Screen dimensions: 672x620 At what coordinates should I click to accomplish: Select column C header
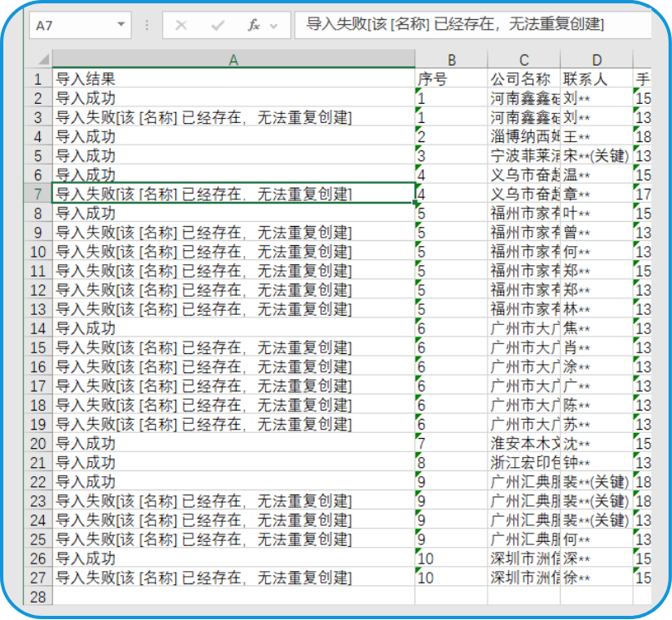(523, 59)
